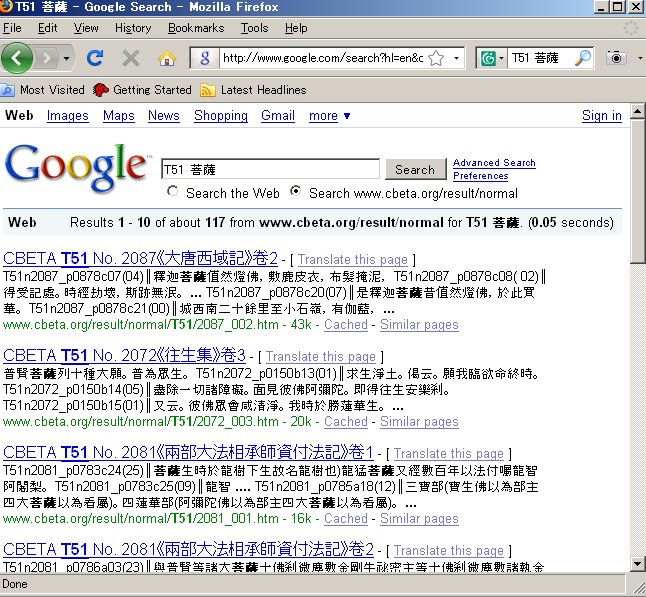The image size is (646, 597).
Task: Open the File menu
Action: coord(12,28)
